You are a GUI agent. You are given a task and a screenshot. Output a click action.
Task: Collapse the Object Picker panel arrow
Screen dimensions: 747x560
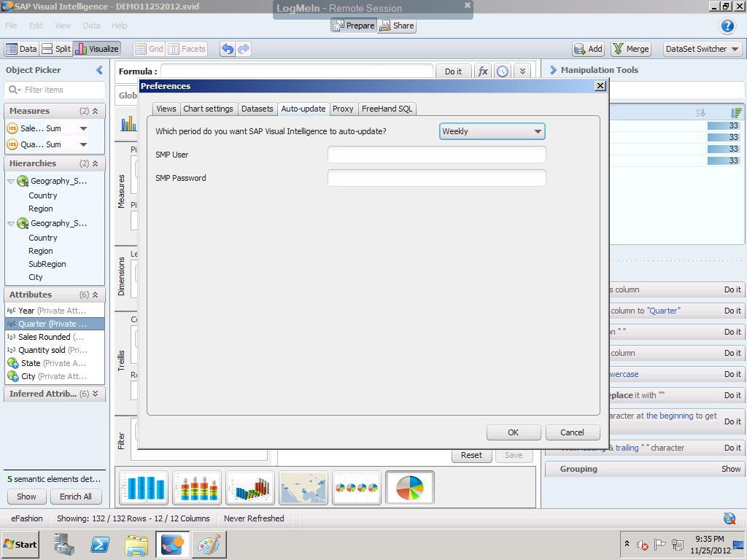tap(99, 70)
